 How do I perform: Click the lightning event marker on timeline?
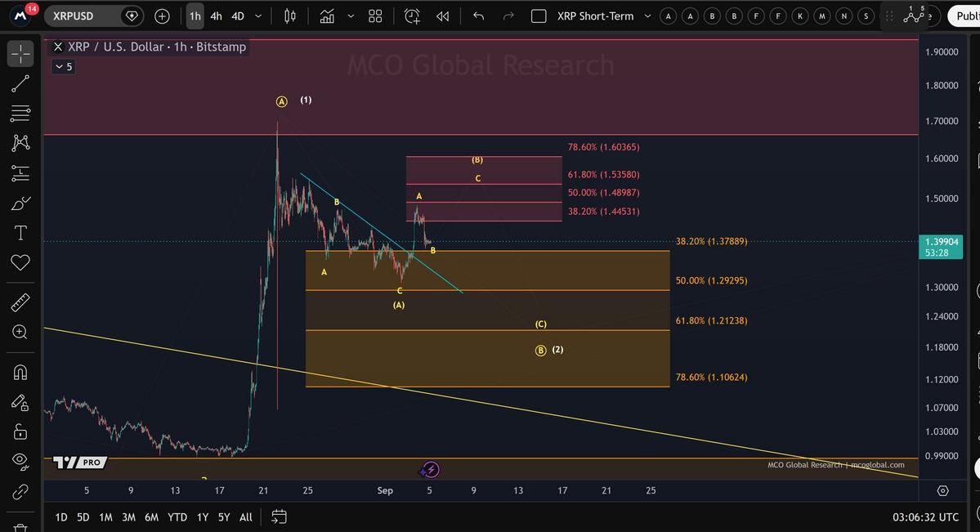pos(431,470)
